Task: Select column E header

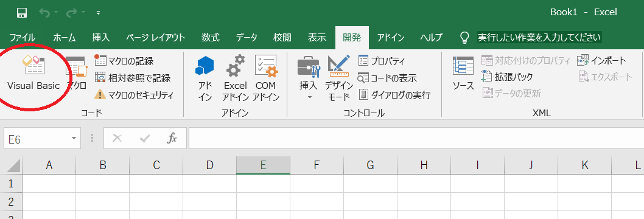Action: click(264, 165)
